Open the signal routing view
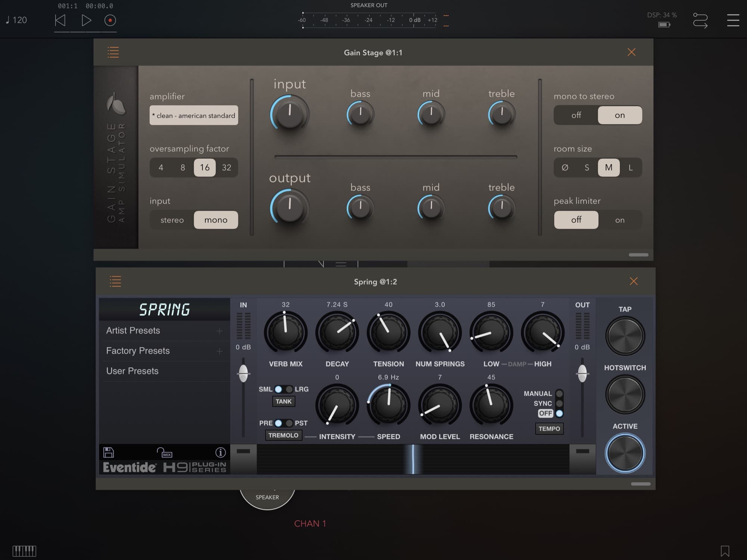The height and width of the screenshot is (560, 747). (700, 21)
